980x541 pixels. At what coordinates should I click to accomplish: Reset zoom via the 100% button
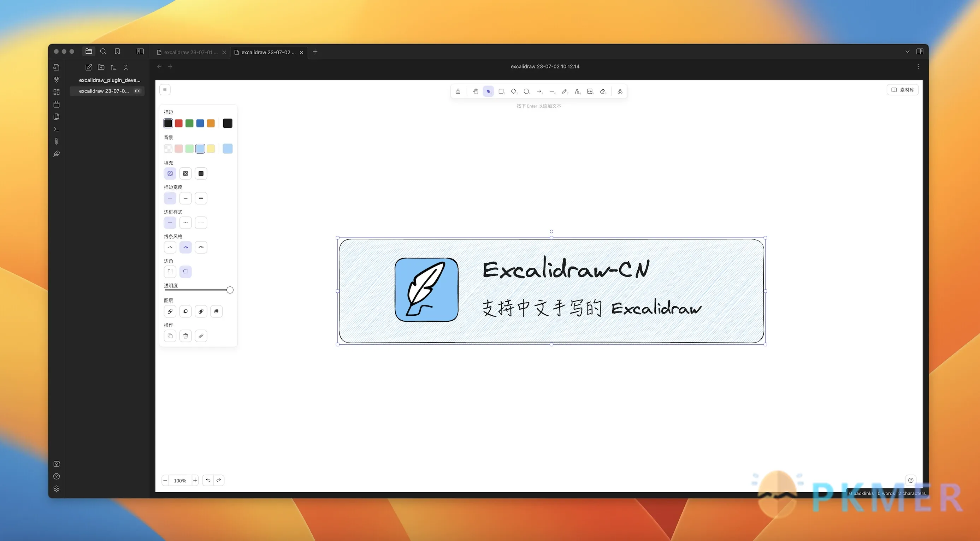[180, 481]
